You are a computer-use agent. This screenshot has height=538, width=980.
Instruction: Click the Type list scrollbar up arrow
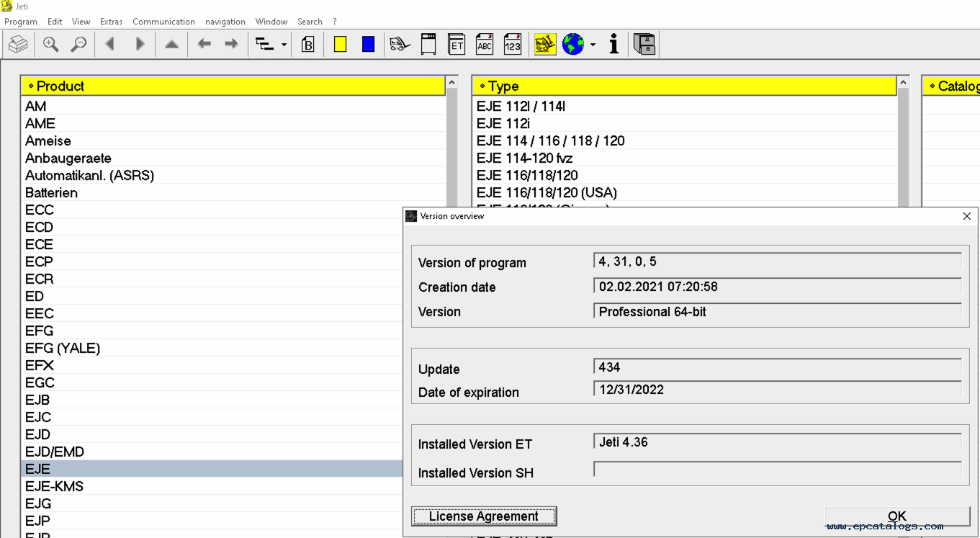(903, 83)
